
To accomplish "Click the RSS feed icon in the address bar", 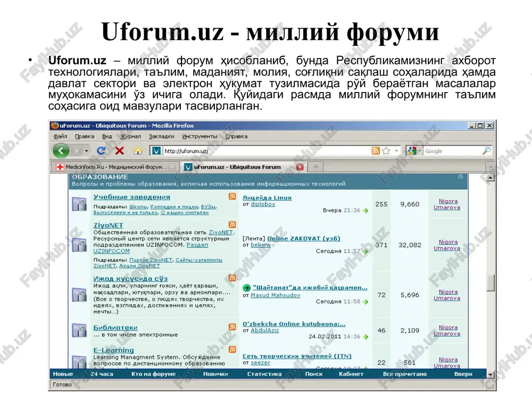I will 376,151.
